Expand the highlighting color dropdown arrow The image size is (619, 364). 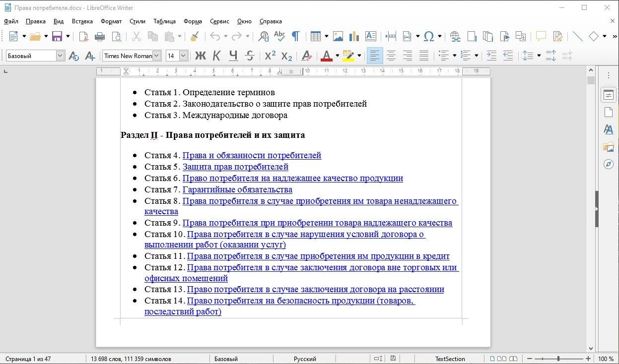pos(359,56)
